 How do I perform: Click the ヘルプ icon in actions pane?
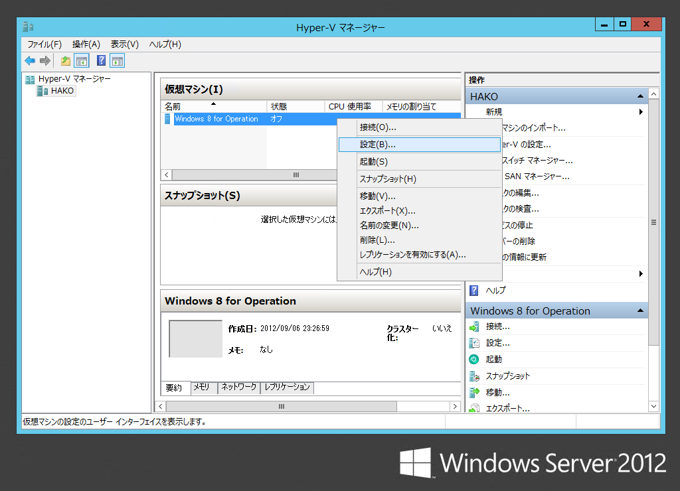coord(474,290)
